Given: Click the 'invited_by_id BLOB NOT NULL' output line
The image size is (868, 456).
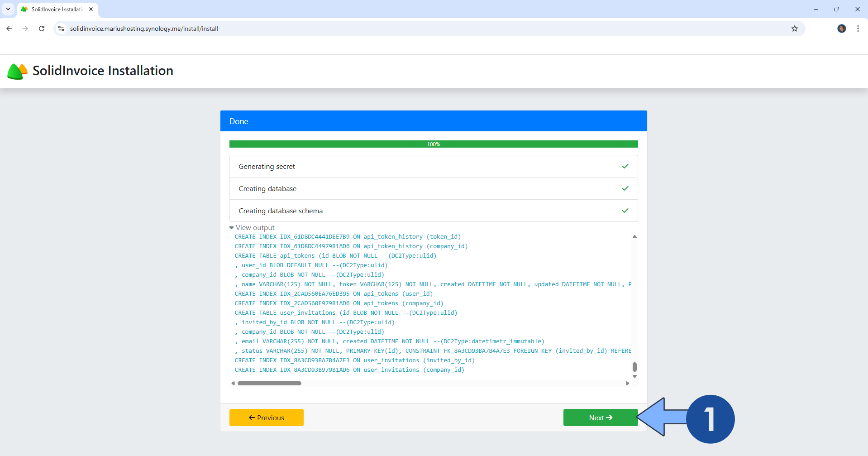Looking at the screenshot, I should tap(315, 322).
